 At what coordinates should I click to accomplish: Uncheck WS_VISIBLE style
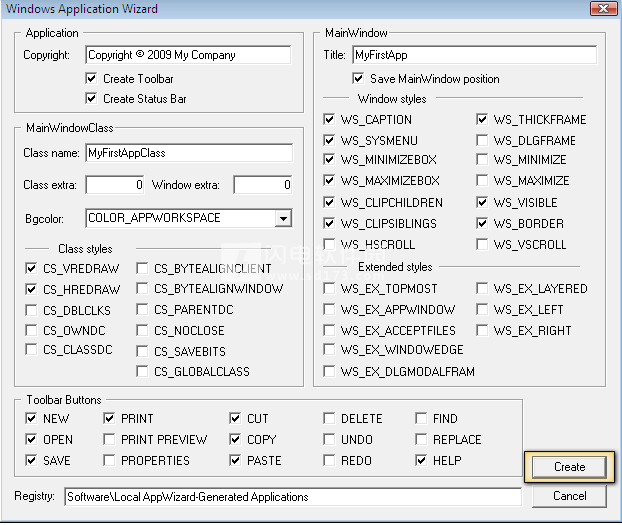(x=482, y=202)
